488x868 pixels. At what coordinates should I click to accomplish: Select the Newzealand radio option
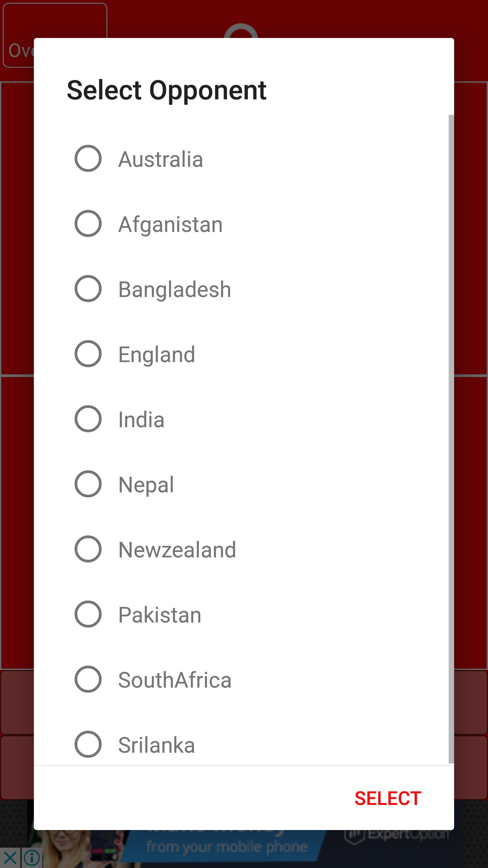[x=88, y=549]
